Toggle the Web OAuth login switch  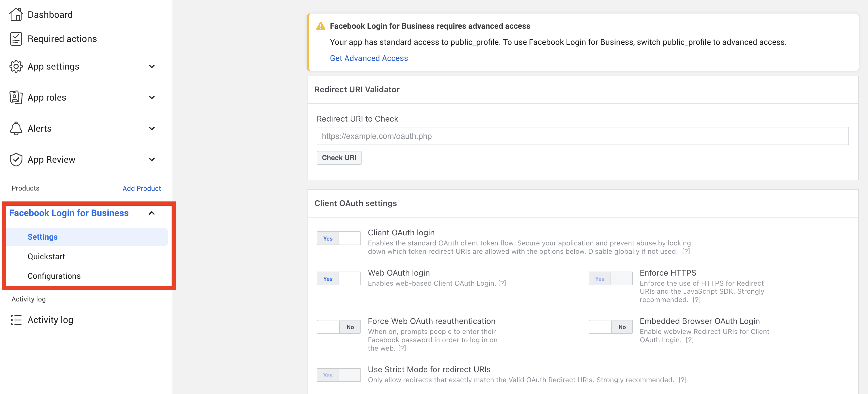coord(339,279)
